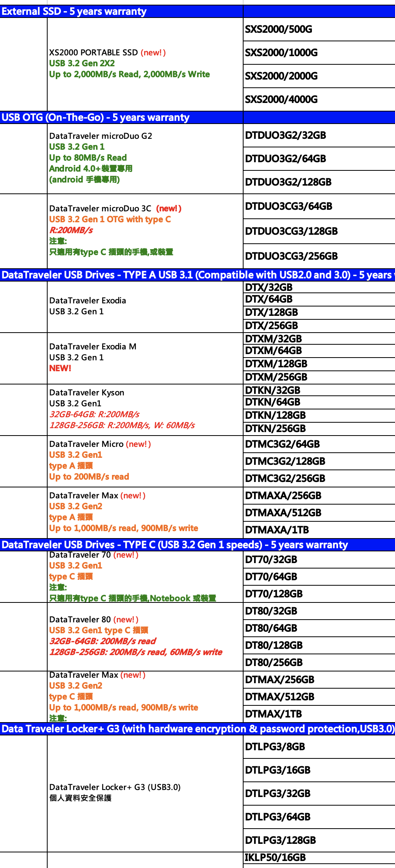Select the DTLPG3/32GB cell
The width and height of the screenshot is (395, 868).
[319, 794]
